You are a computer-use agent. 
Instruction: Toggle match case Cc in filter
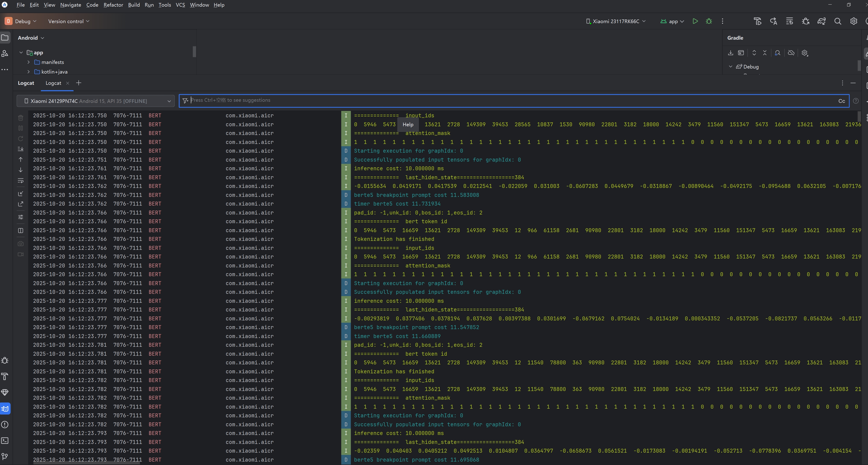point(841,101)
